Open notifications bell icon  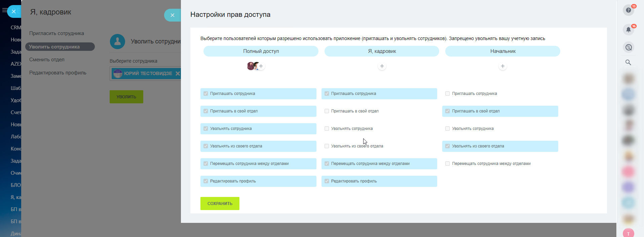628,30
